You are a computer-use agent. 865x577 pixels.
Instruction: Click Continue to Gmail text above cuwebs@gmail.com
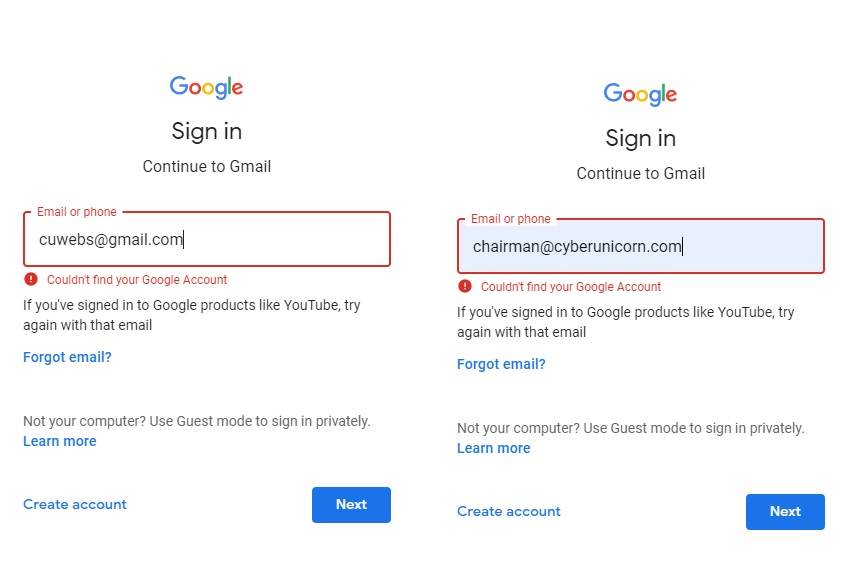tap(206, 166)
